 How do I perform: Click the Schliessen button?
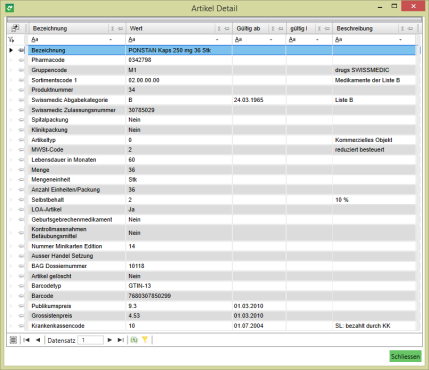click(x=405, y=356)
